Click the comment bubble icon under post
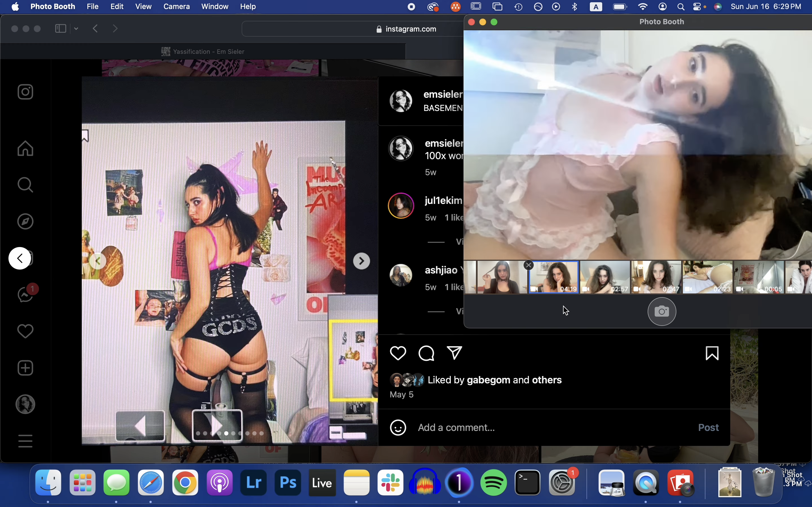Viewport: 812px width, 507px height. tap(426, 353)
